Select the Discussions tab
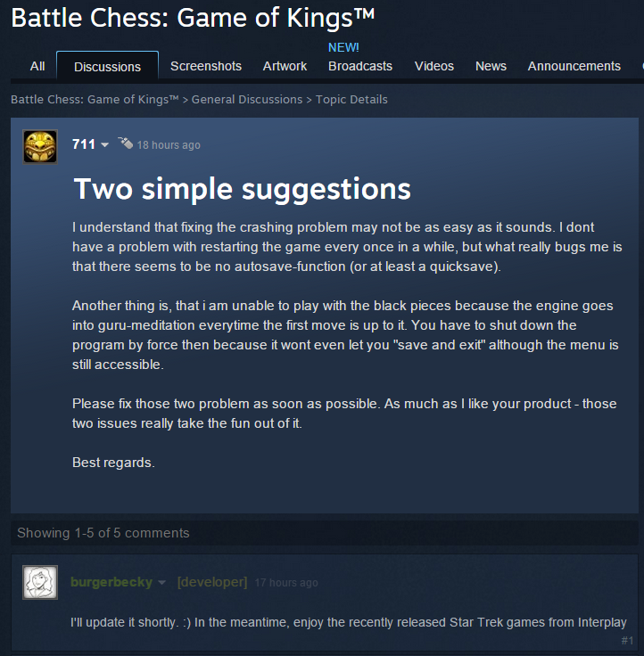644x656 pixels. (x=107, y=66)
